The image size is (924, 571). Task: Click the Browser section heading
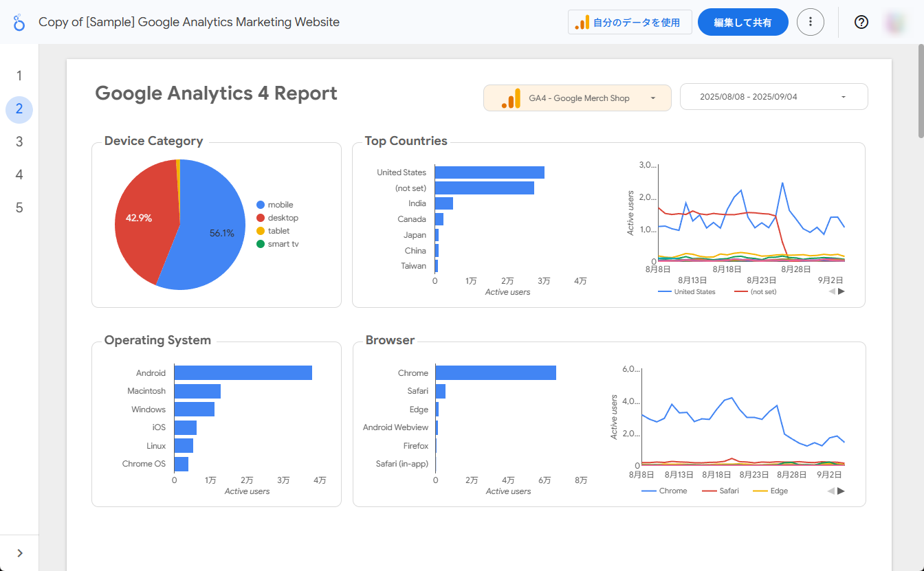[x=390, y=340]
